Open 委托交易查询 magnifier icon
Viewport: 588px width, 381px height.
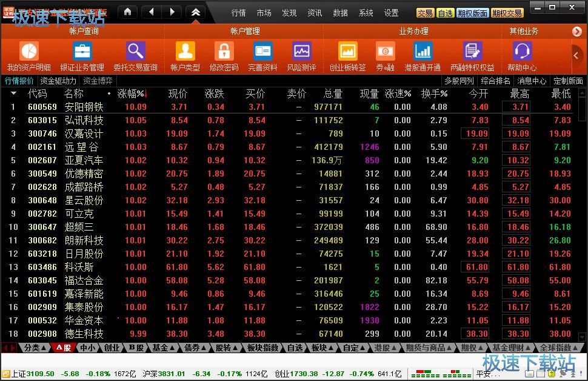[x=135, y=51]
